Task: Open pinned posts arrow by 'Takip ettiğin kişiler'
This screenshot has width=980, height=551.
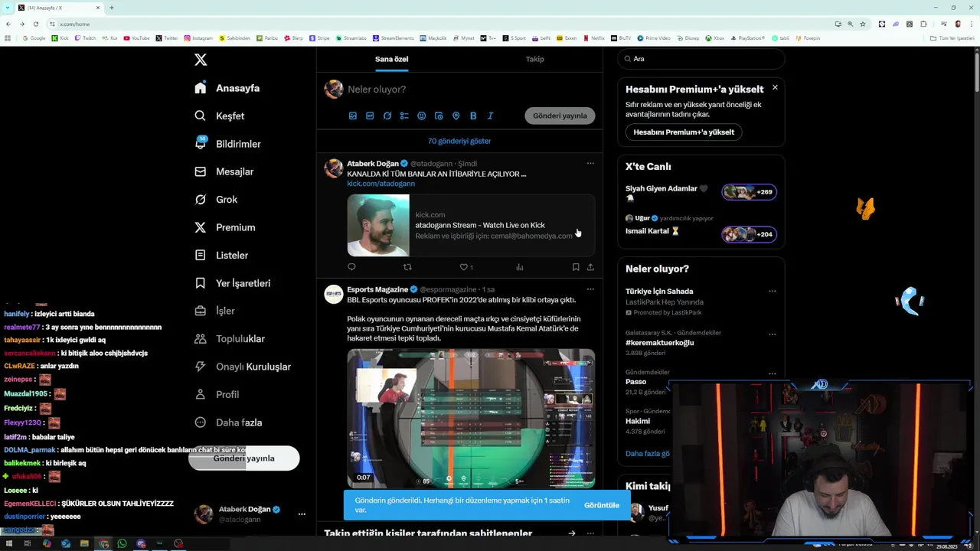Action: pyautogui.click(x=572, y=533)
